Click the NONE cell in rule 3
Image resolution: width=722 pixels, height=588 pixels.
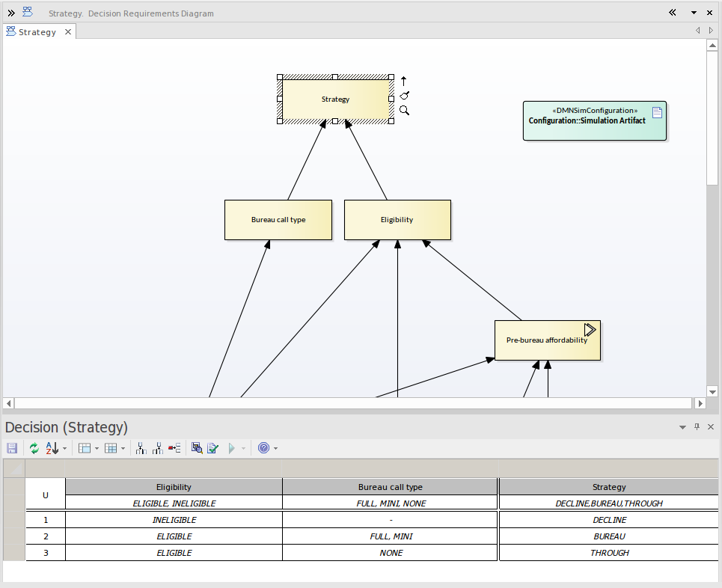[391, 553]
